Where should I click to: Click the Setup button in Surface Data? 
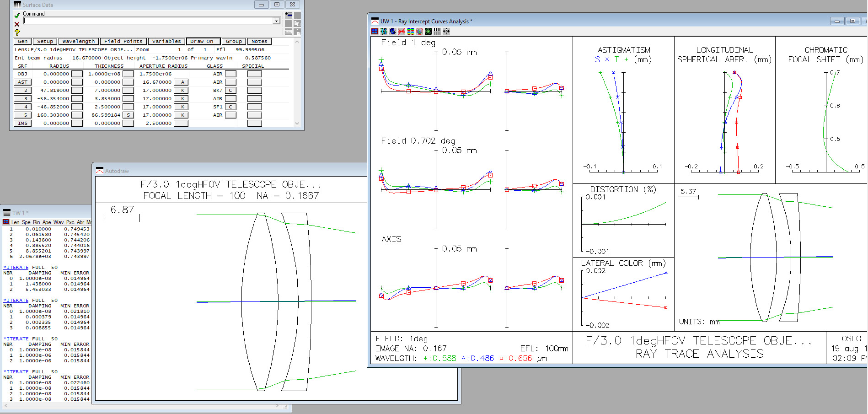click(x=45, y=41)
